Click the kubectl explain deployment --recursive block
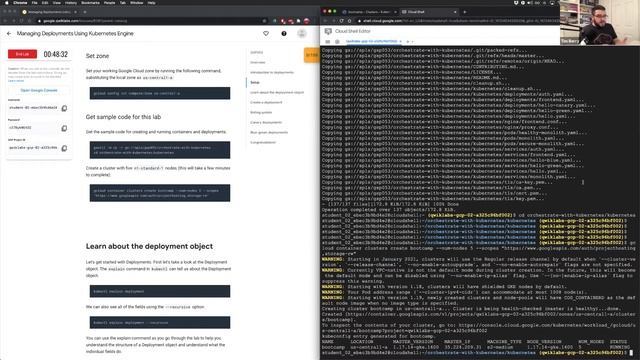Screen dimensions: 640x360 tap(160, 322)
